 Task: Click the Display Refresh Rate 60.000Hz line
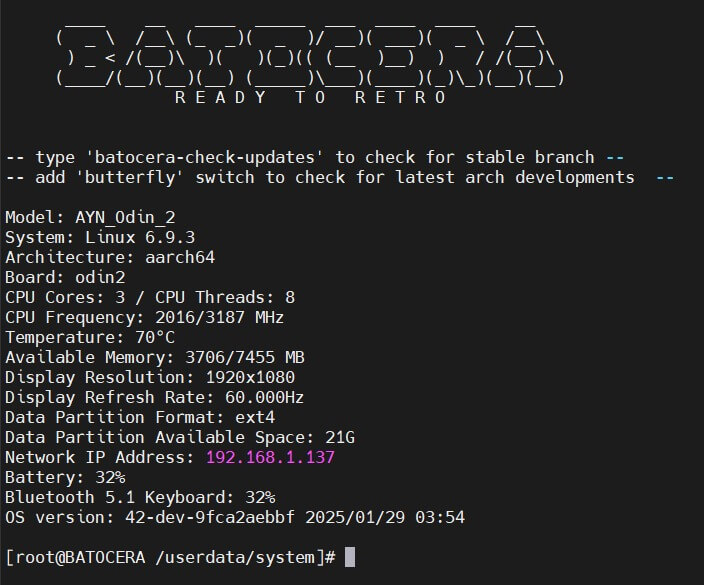coord(154,398)
